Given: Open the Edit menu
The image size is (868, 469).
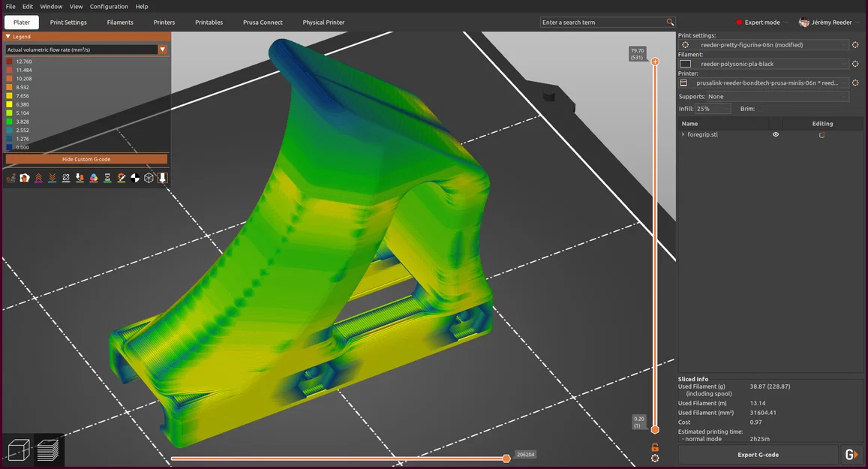Looking at the screenshot, I should click(x=28, y=7).
